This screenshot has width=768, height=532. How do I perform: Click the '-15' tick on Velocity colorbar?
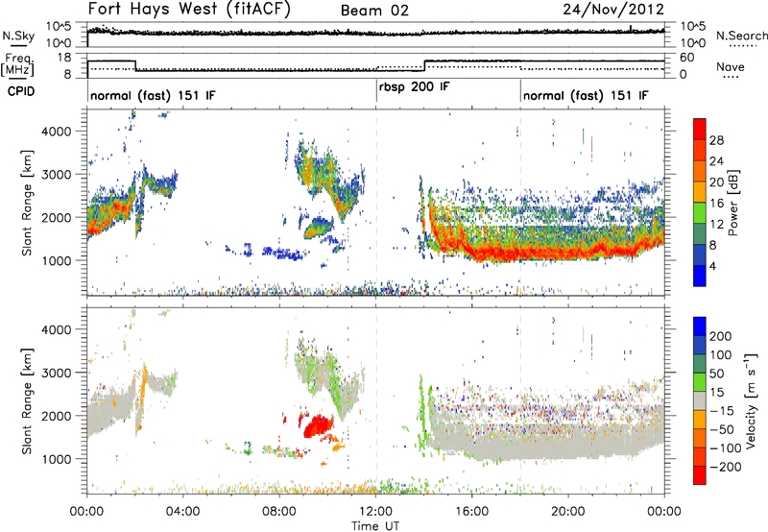pos(722,411)
